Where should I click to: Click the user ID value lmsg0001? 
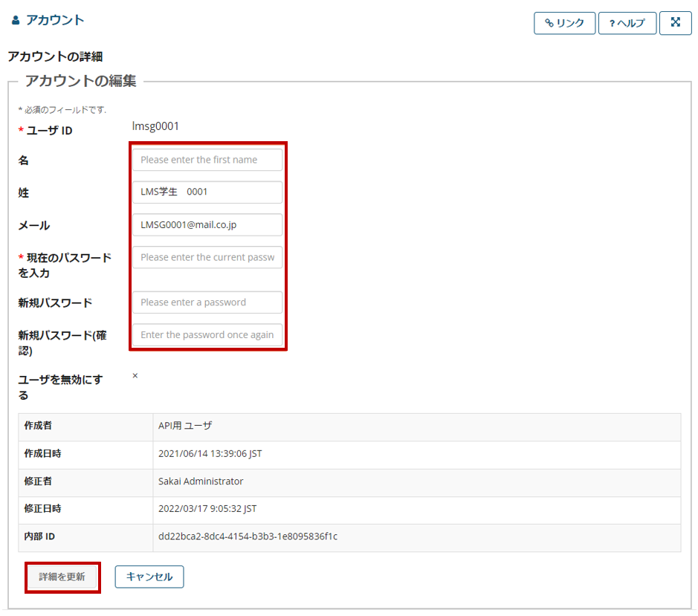pyautogui.click(x=155, y=126)
